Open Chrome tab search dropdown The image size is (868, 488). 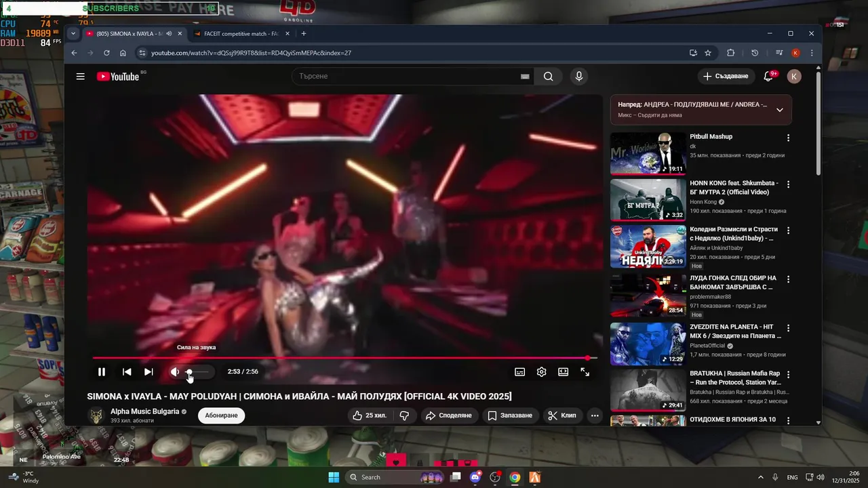pos(73,34)
